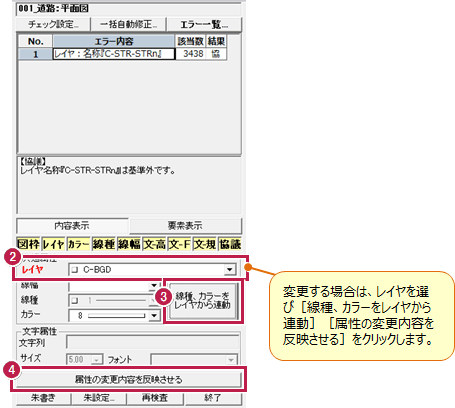
Task: Open the レイヤ C-BGD dropdown
Action: [229, 269]
